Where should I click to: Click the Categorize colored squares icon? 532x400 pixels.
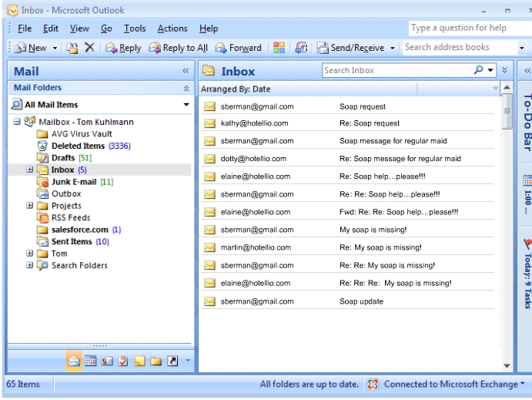(x=279, y=48)
